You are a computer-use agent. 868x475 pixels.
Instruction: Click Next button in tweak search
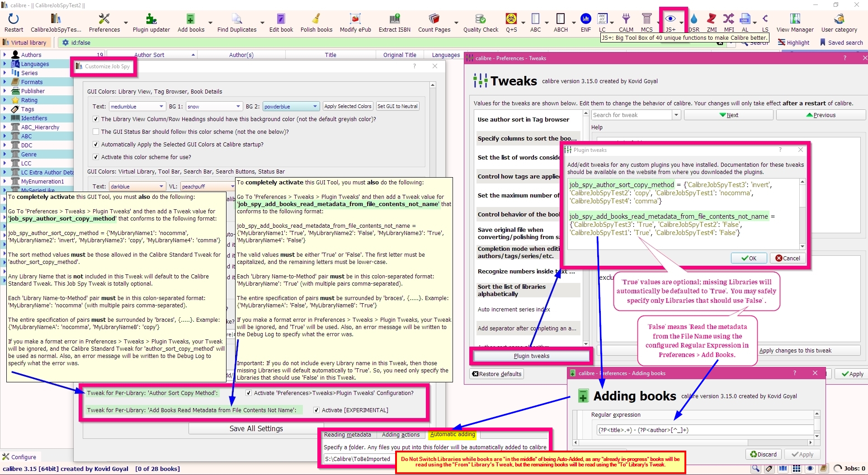tap(729, 115)
